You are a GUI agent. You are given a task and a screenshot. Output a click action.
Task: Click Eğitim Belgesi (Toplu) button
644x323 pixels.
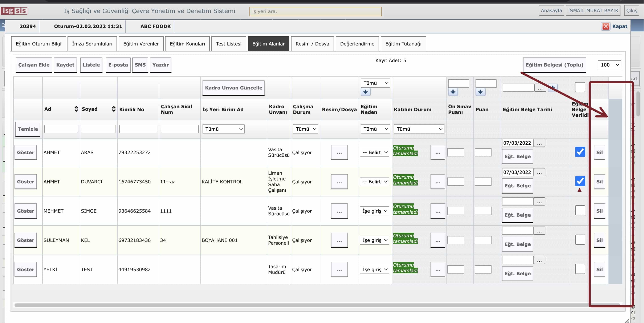554,65
